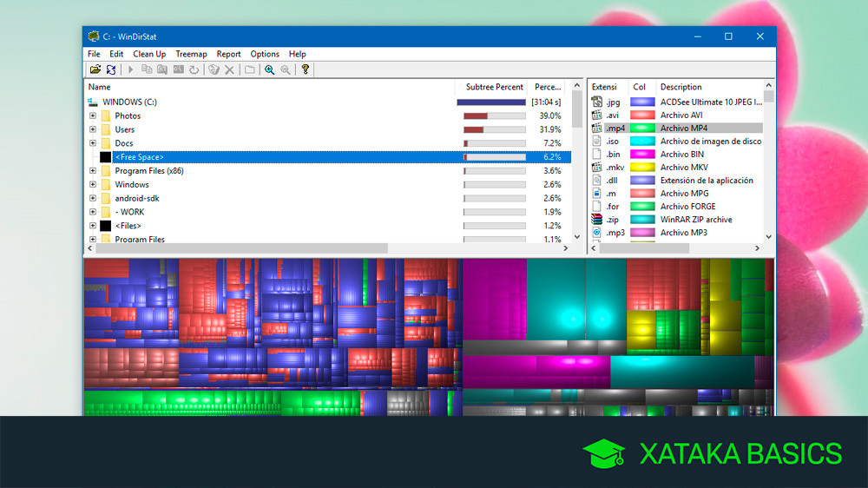Expand the android-sdk folder node

[x=93, y=198]
